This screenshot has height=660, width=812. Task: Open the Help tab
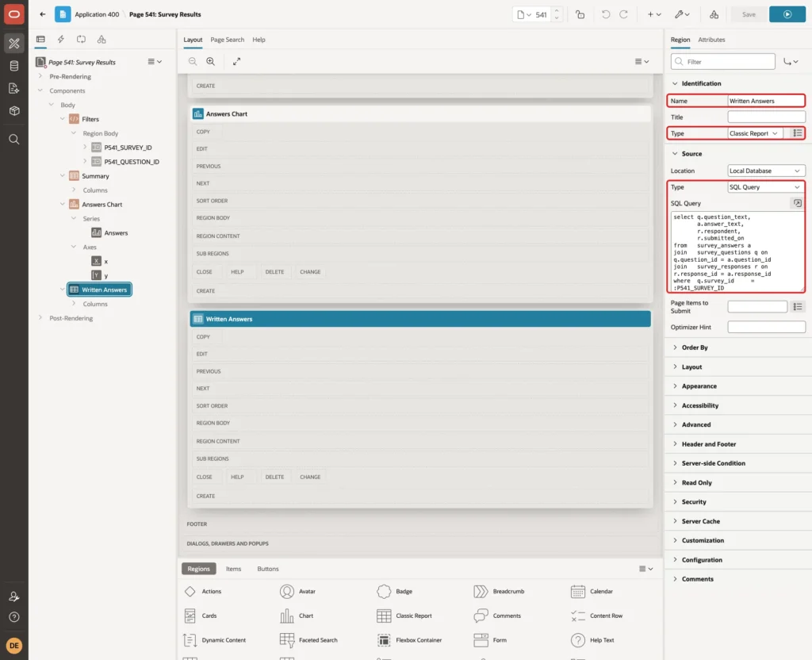tap(259, 40)
